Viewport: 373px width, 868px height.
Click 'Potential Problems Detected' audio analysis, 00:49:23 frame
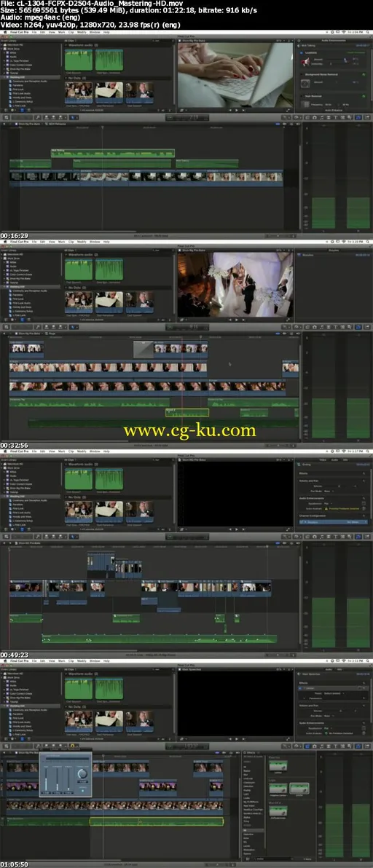(344, 509)
